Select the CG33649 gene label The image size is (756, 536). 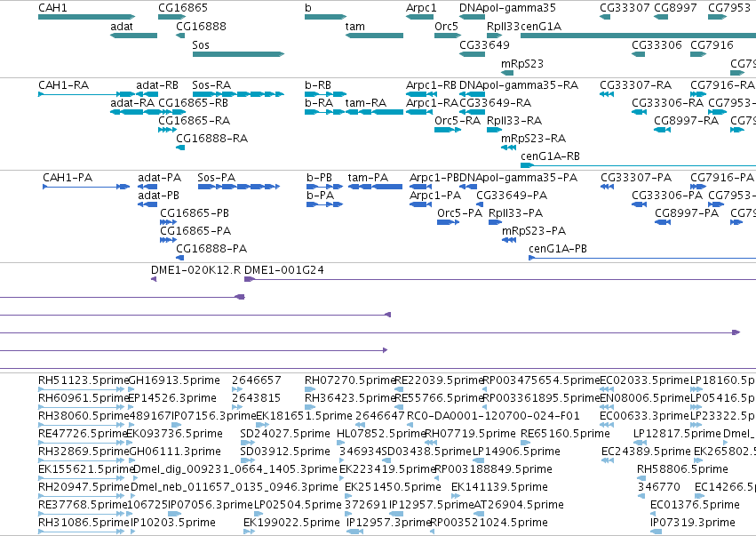(484, 45)
